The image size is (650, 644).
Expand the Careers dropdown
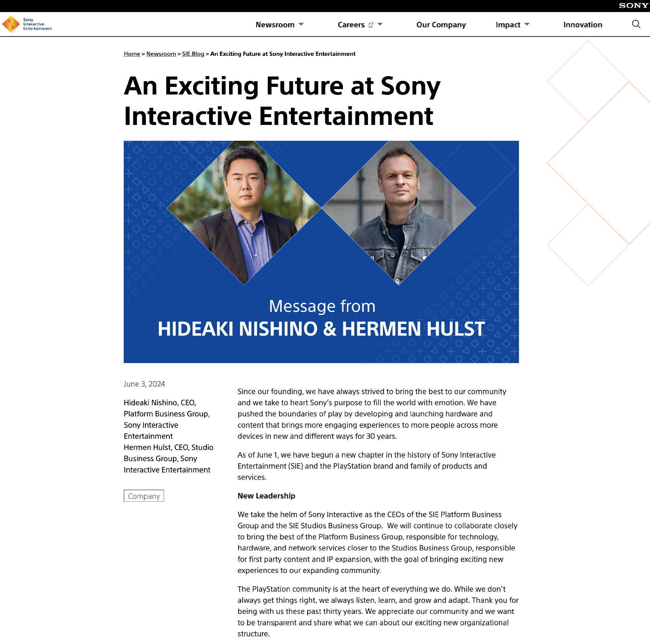coord(380,24)
